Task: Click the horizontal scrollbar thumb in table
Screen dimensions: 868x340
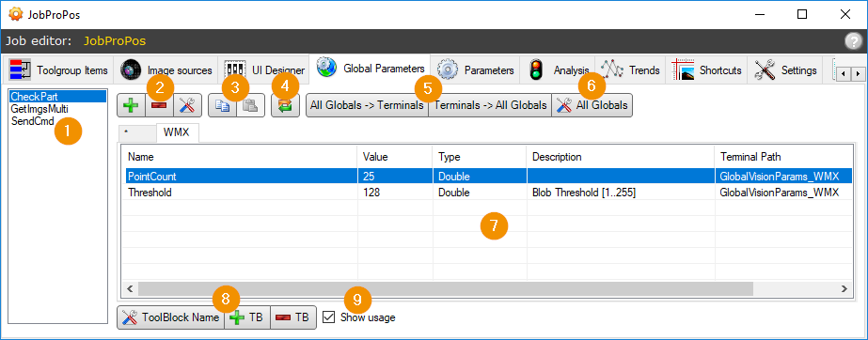Action: pyautogui.click(x=446, y=288)
